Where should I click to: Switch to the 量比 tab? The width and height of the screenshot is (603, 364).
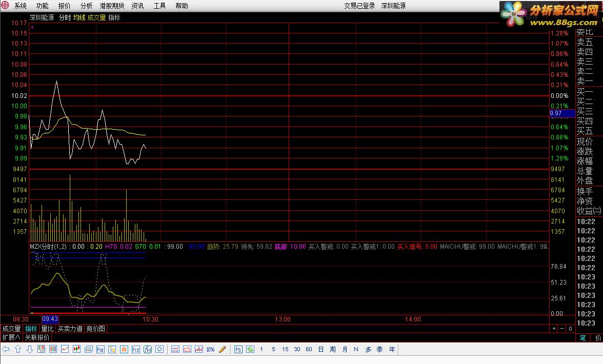47,329
